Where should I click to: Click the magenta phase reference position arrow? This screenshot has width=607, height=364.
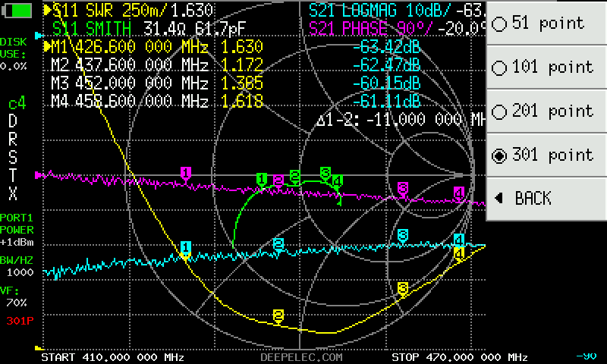(x=39, y=175)
